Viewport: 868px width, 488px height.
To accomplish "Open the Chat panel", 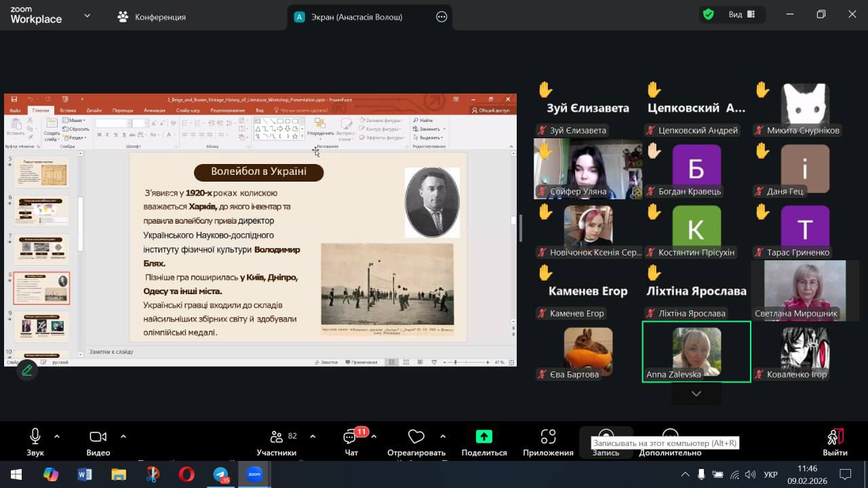I will coord(351,437).
